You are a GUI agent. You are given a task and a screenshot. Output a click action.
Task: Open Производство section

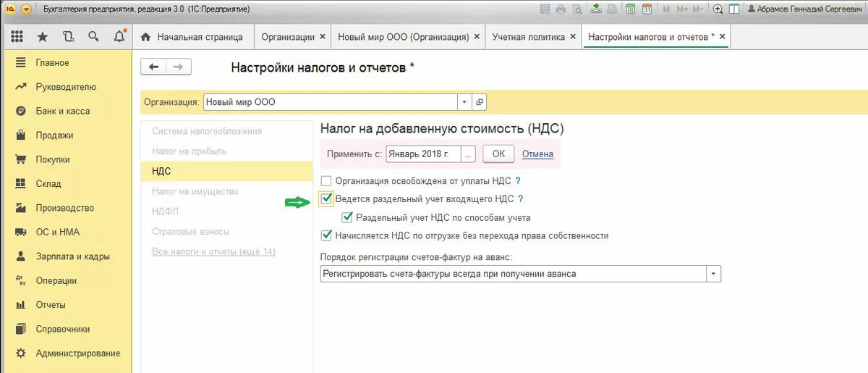(66, 208)
